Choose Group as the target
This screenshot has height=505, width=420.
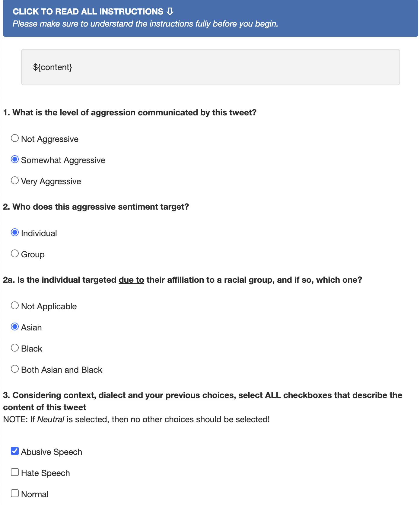15,254
